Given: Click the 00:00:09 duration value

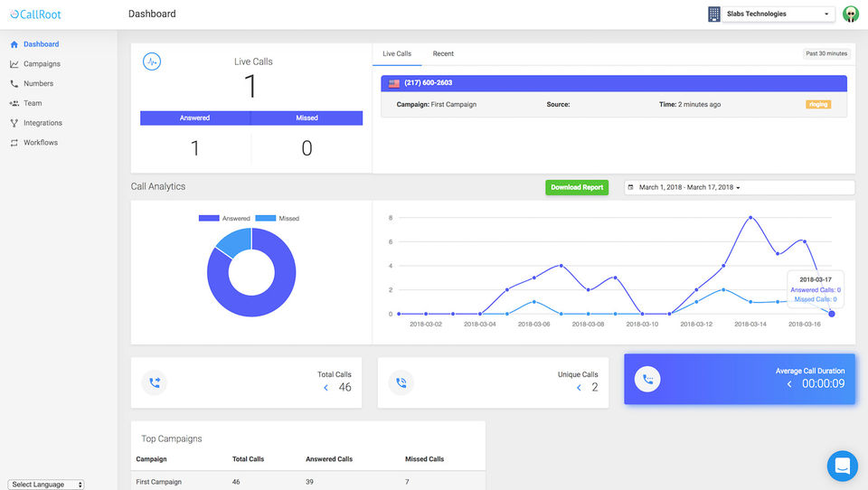Looking at the screenshot, I should (x=823, y=384).
